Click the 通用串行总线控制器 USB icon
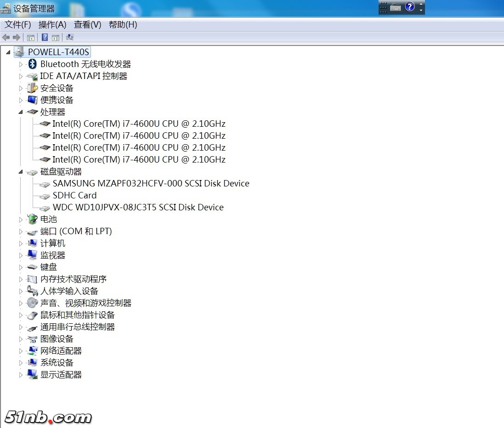The width and height of the screenshot is (504, 428). [32, 328]
